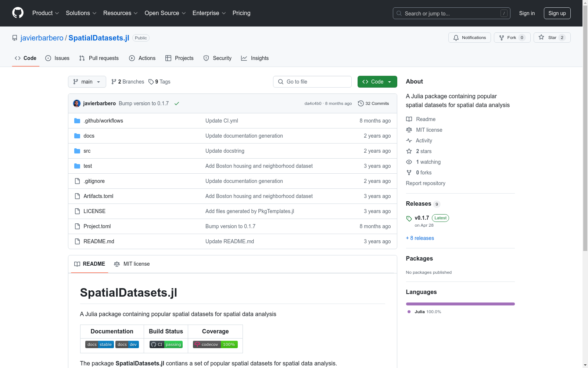Screen dimensions: 588x368
Task: Open the Pull requests tab
Action: tap(99, 58)
